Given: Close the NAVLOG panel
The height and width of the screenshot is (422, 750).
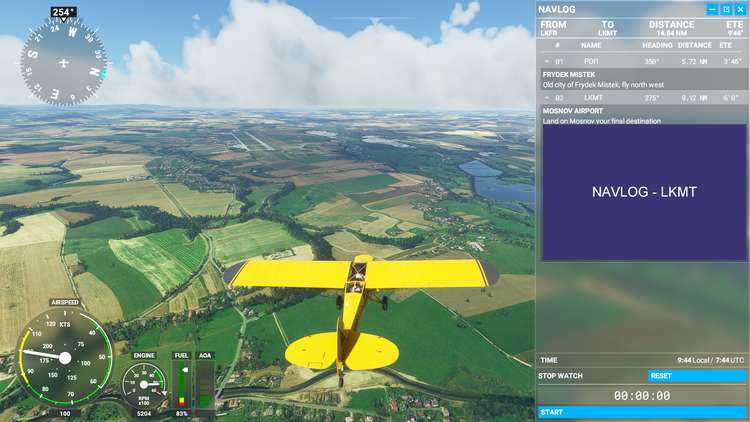Looking at the screenshot, I should pyautogui.click(x=739, y=9).
